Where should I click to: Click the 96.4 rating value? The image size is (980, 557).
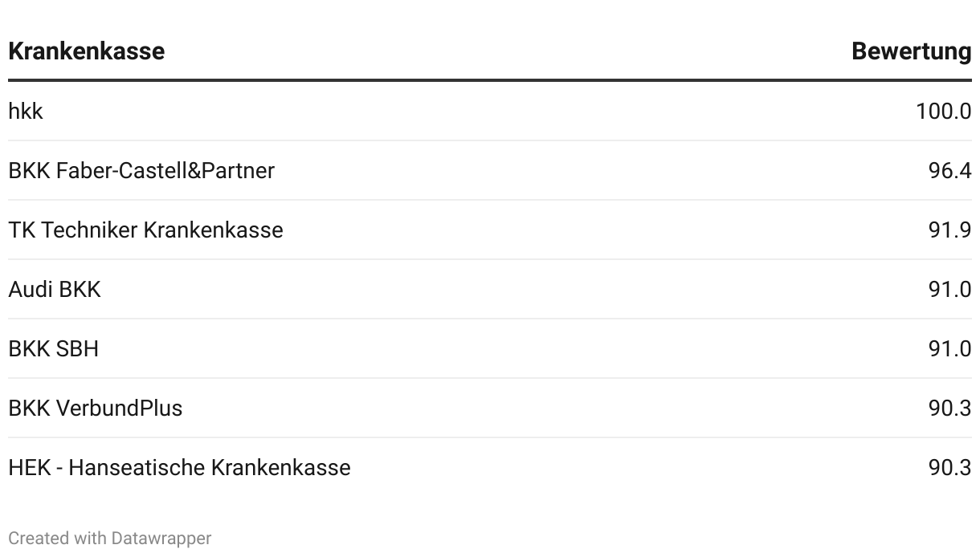point(949,171)
